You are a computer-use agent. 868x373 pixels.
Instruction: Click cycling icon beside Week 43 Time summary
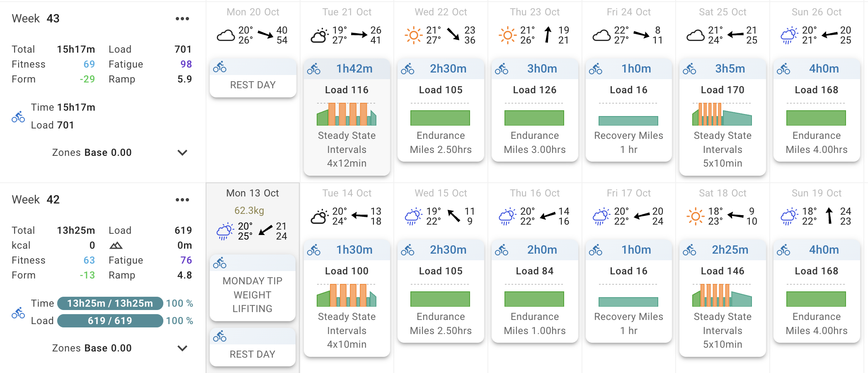(x=18, y=117)
